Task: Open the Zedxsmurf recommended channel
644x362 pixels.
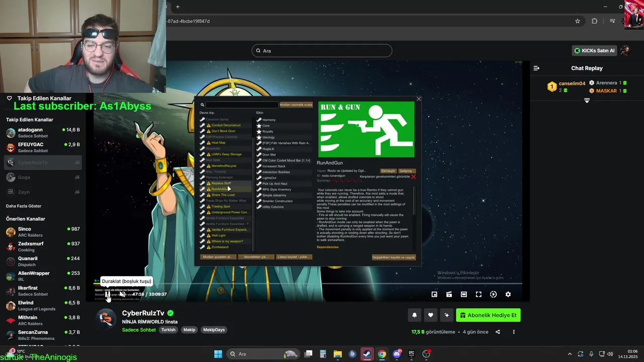Action: [x=43, y=247]
